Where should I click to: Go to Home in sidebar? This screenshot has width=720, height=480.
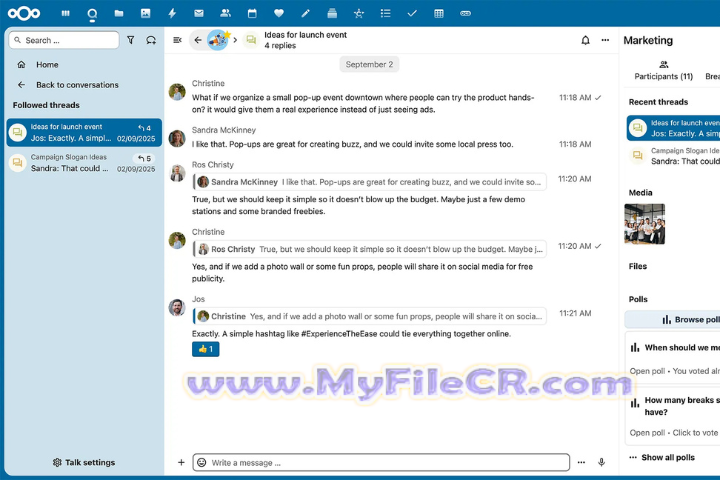coord(84,65)
